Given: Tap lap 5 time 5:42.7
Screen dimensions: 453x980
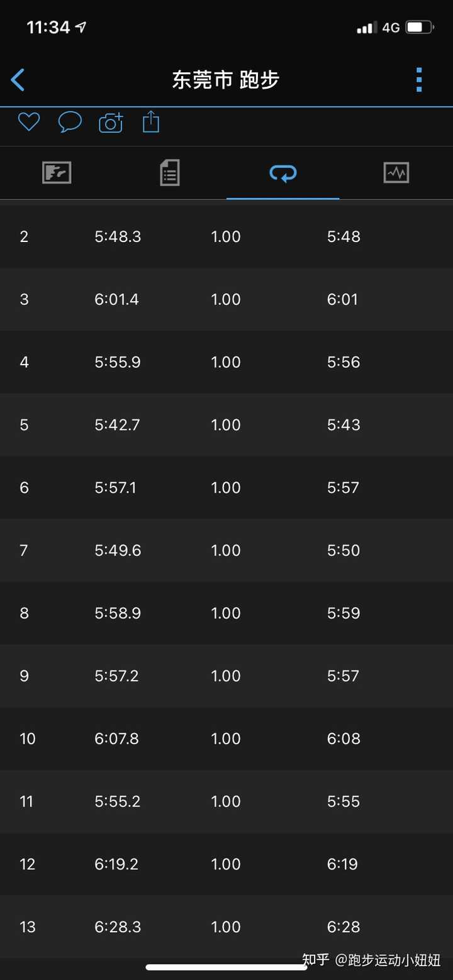Looking at the screenshot, I should point(118,425).
